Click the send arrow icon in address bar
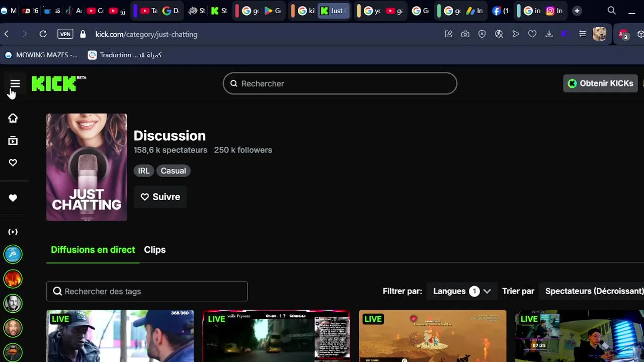This screenshot has height=362, width=644. 516,34
